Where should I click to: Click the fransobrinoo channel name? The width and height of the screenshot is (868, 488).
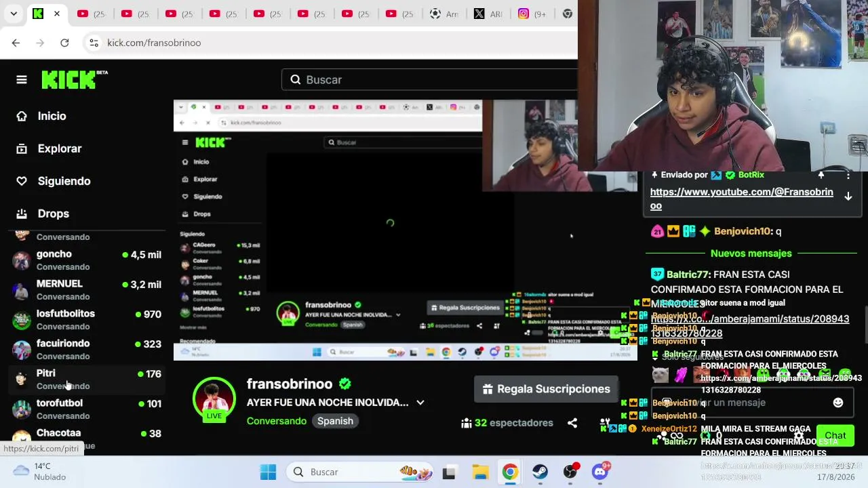click(290, 384)
